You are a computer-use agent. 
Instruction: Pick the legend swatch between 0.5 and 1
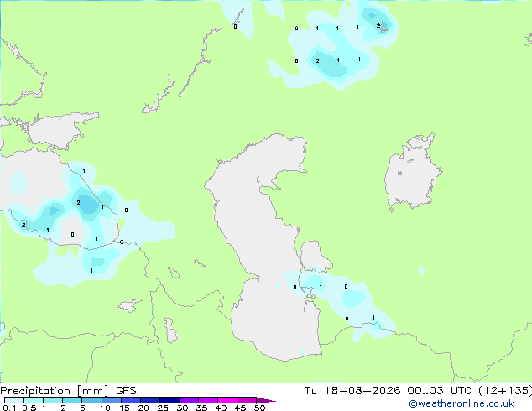pos(34,400)
